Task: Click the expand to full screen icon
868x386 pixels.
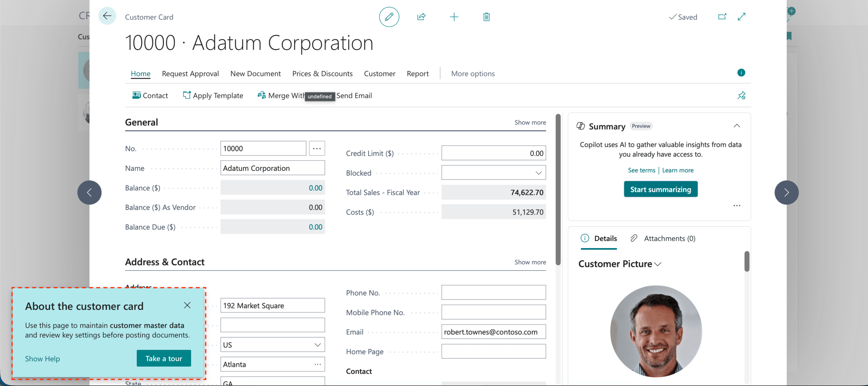Action: pos(742,17)
